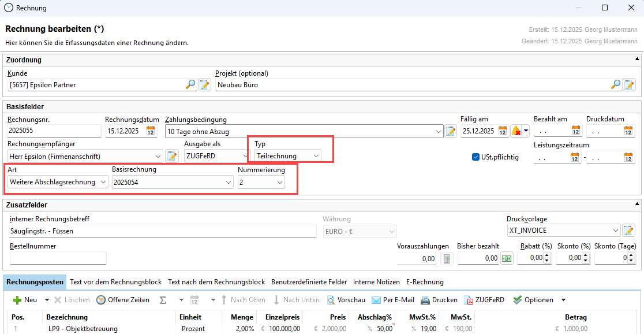Click the Vorschau button
This screenshot has height=334, width=644.
point(346,300)
